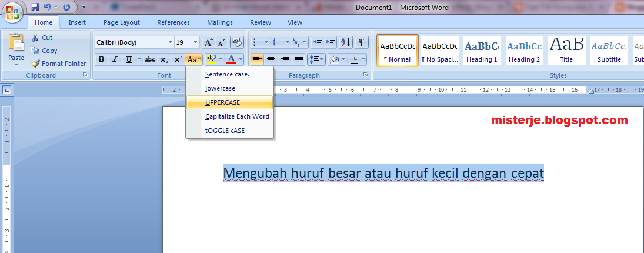Screen dimensions: 644x253
Task: Toggle strikethrough formatting
Action: [150, 59]
